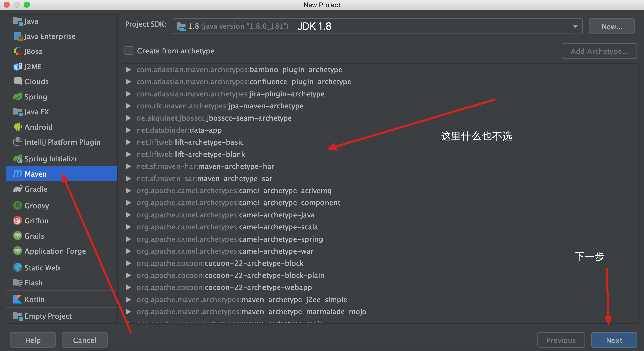This screenshot has width=644, height=351.
Task: Select camel-archetype-war row text
Action: [x=225, y=251]
